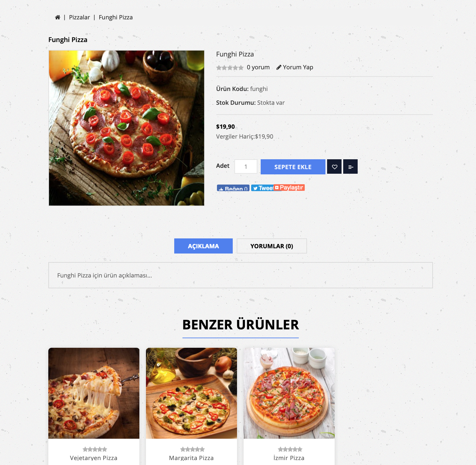Share the product with Tweet button

262,188
